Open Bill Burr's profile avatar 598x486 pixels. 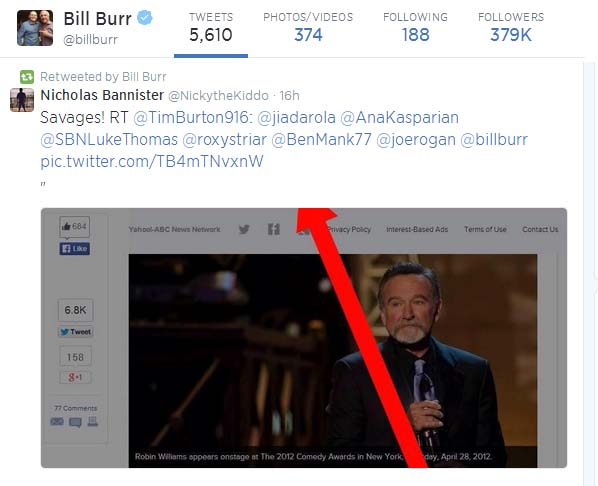(x=35, y=28)
